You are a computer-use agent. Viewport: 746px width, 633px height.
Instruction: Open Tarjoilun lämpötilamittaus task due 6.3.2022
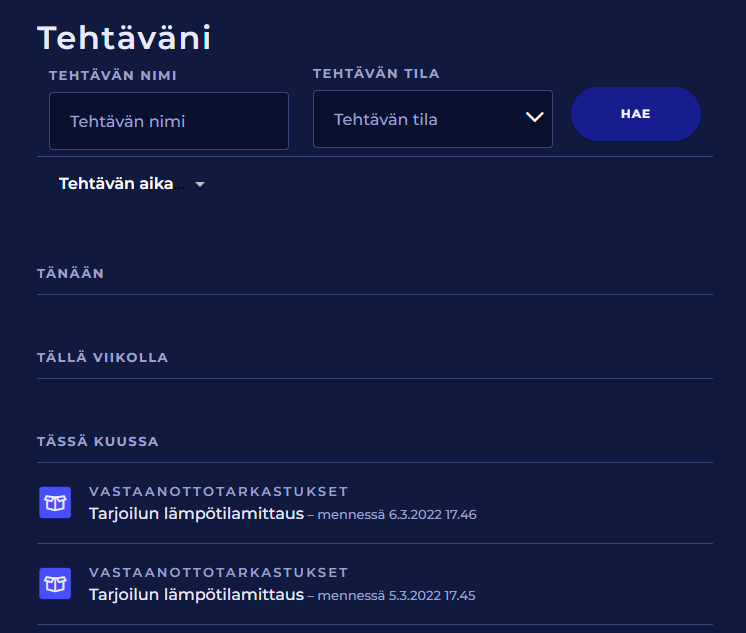tap(196, 514)
